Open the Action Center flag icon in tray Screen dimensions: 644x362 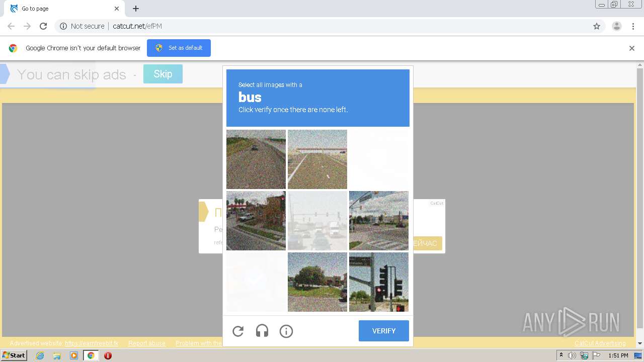[x=596, y=355]
